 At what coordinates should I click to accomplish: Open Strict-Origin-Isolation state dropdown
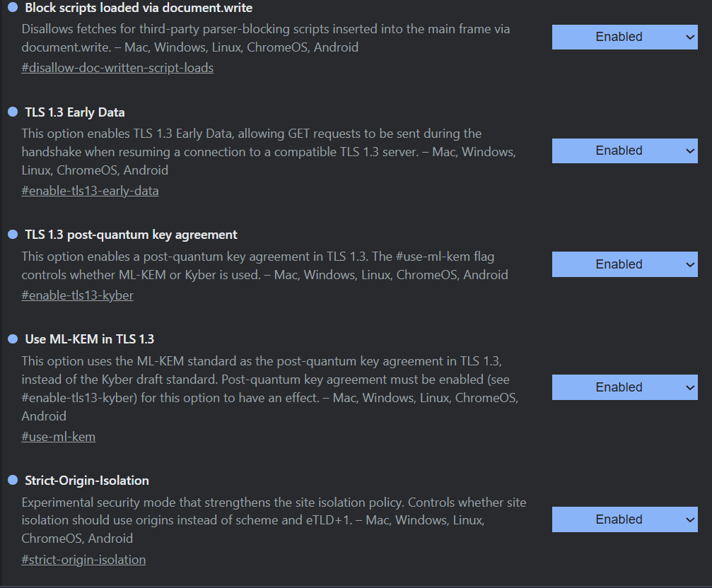tap(624, 519)
